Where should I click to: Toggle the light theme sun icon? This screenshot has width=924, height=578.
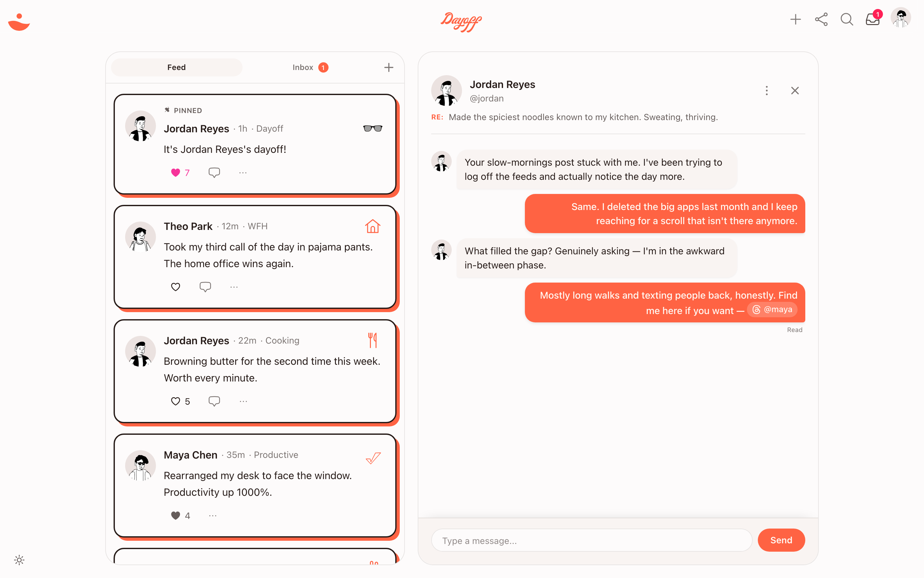pyautogui.click(x=19, y=560)
